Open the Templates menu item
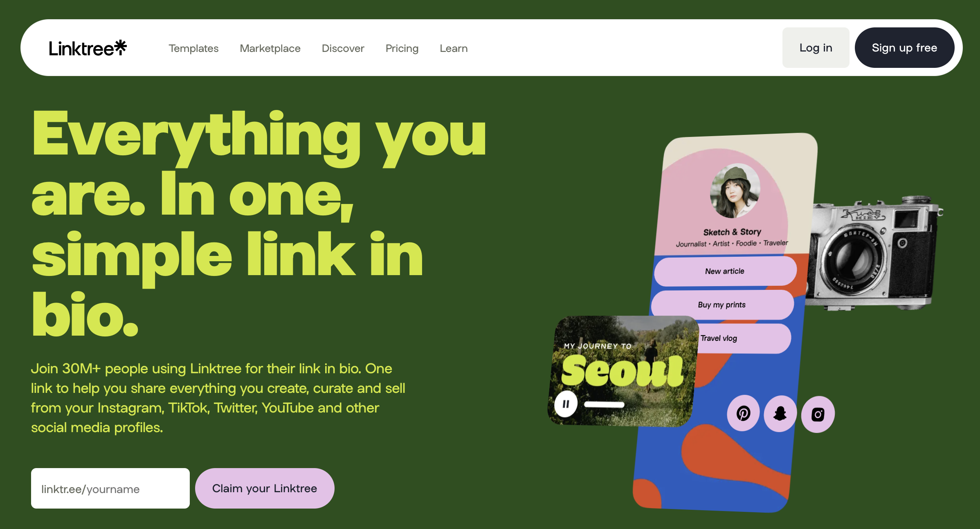Image resolution: width=980 pixels, height=529 pixels. pos(193,48)
